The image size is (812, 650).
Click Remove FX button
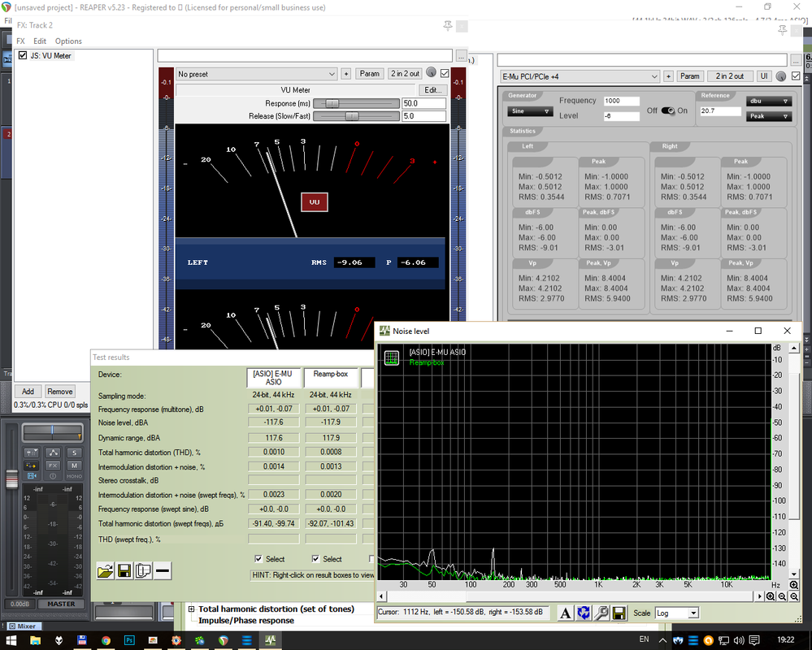pos(59,392)
